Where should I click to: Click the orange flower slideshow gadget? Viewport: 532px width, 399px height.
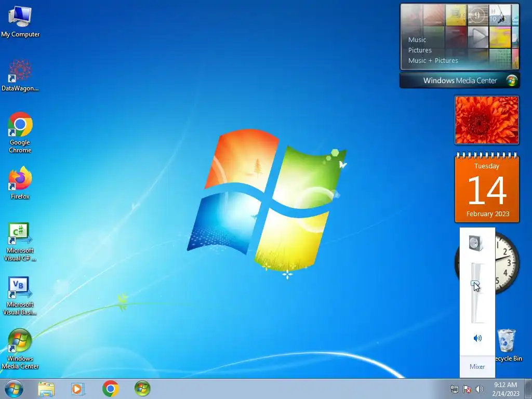(x=486, y=120)
